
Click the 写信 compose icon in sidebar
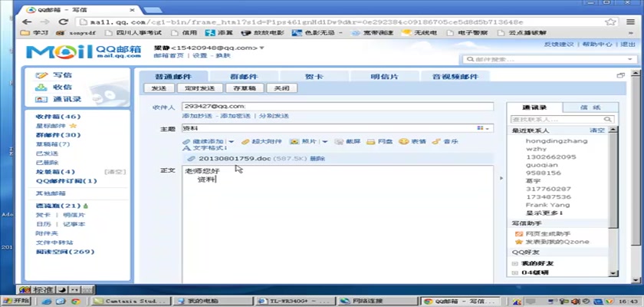tap(41, 75)
